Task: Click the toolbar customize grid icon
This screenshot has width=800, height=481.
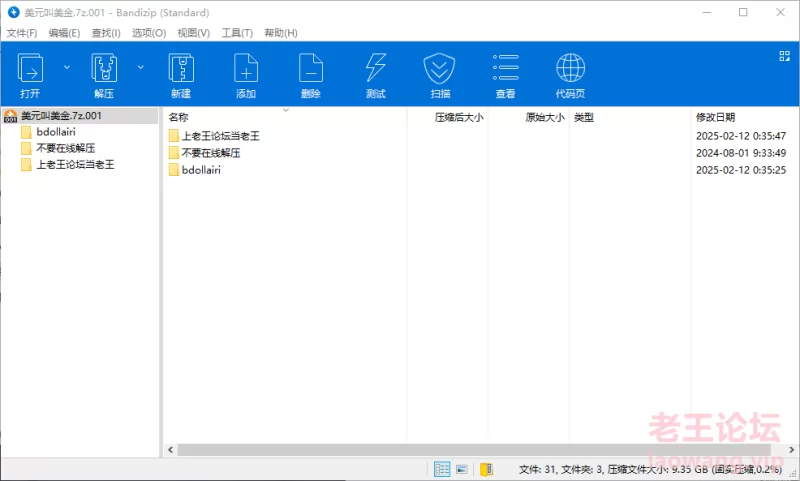Action: click(785, 56)
